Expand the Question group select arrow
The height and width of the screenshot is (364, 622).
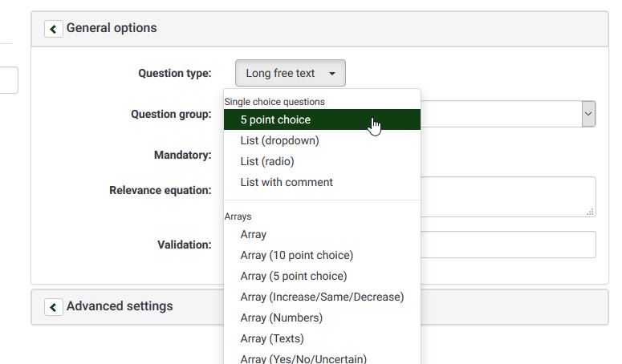coord(588,114)
